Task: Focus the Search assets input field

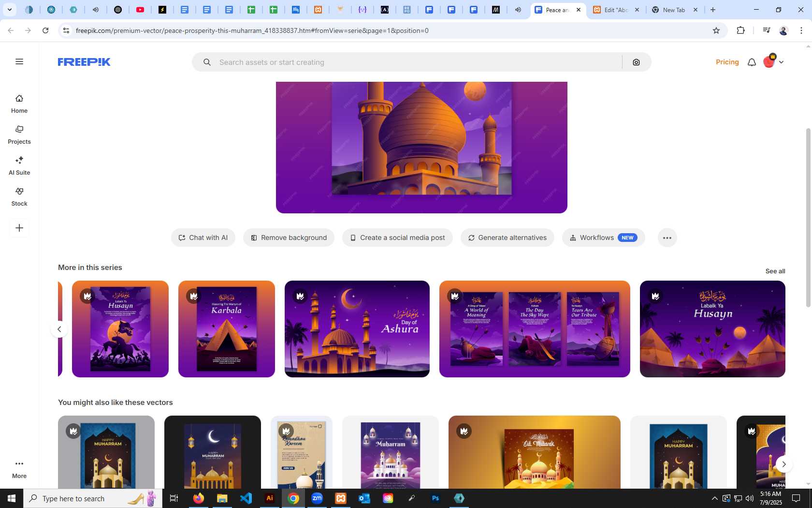Action: [417, 62]
